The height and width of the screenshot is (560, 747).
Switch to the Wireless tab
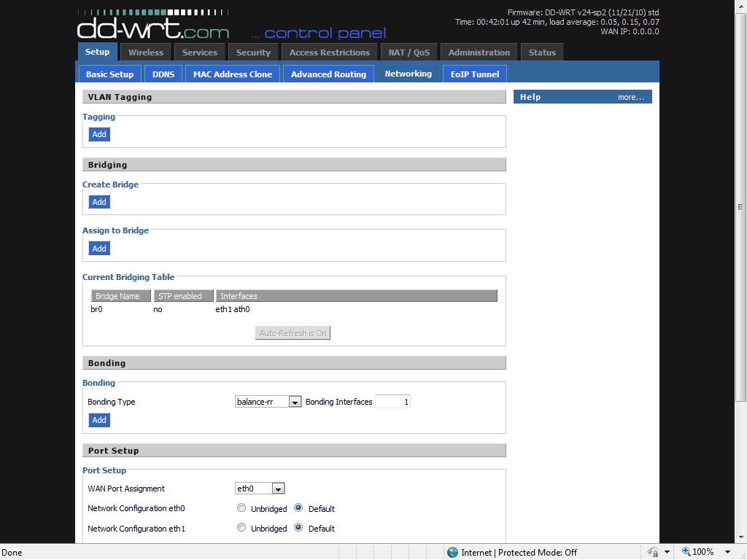tap(146, 52)
